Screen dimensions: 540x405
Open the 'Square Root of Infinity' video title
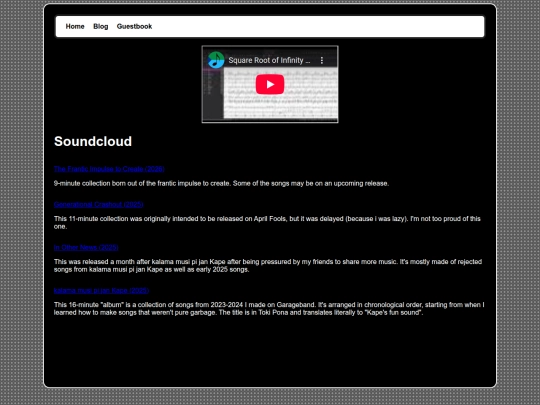[x=269, y=60]
